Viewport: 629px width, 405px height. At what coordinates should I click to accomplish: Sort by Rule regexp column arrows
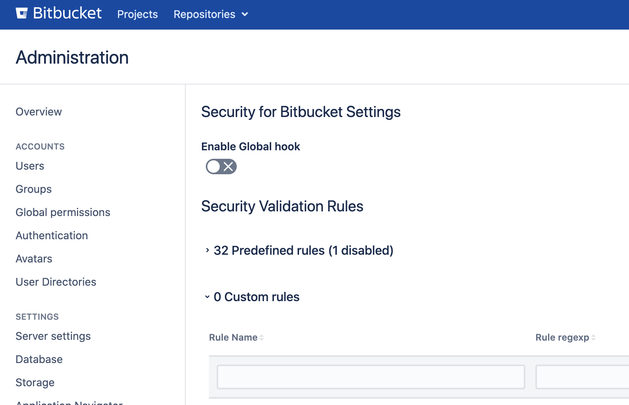point(593,338)
